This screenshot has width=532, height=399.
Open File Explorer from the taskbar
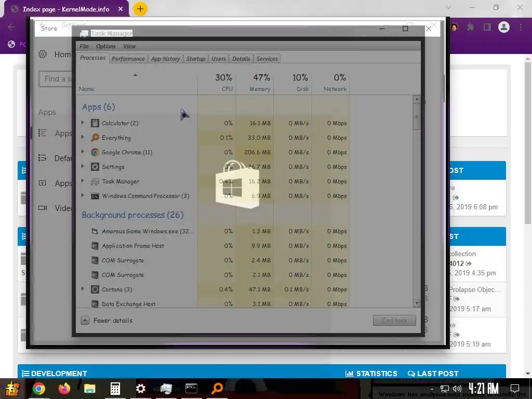89,389
